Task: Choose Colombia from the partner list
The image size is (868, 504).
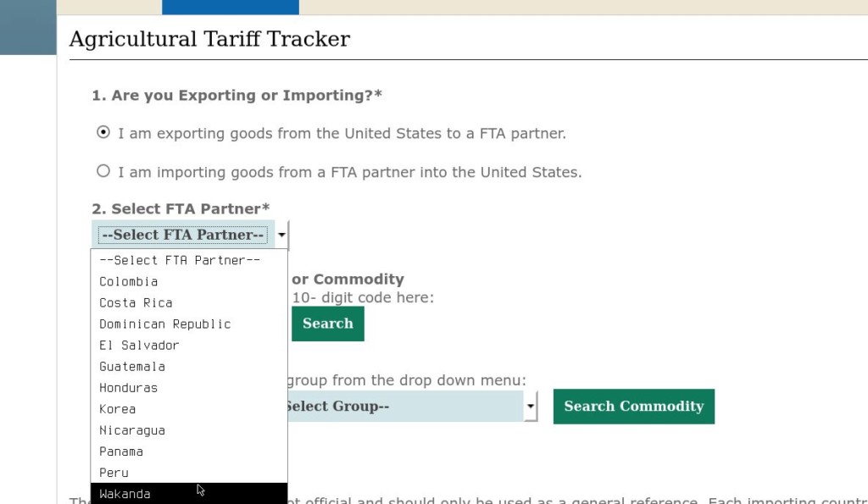Action: [129, 281]
